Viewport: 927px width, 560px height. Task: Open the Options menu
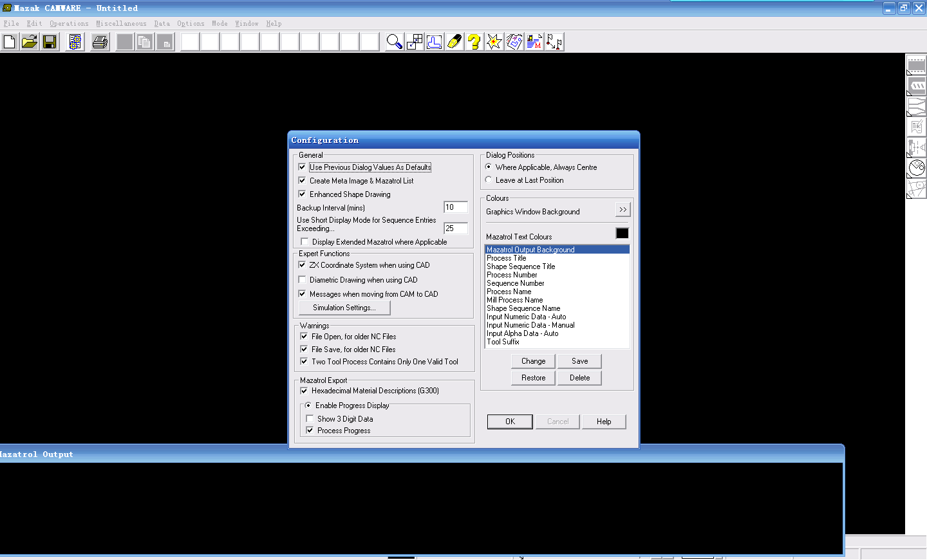191,23
